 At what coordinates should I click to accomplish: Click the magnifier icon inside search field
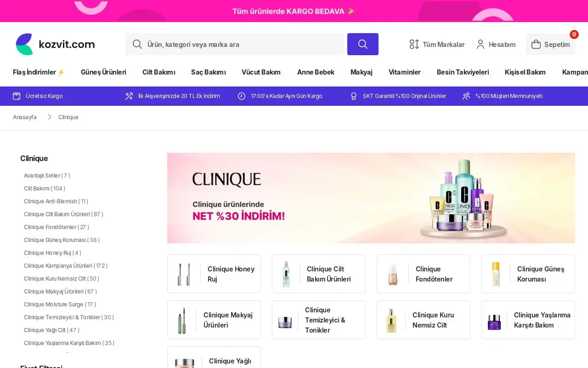137,44
